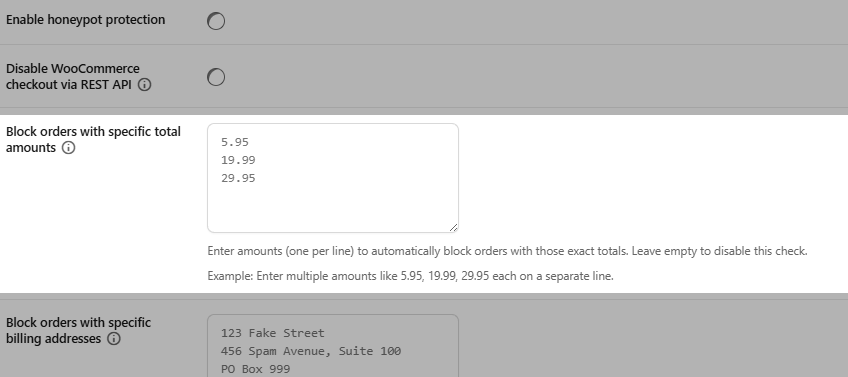Click the 5.95 line in amounts box
Viewport: 848px width, 377px height.
tap(235, 142)
